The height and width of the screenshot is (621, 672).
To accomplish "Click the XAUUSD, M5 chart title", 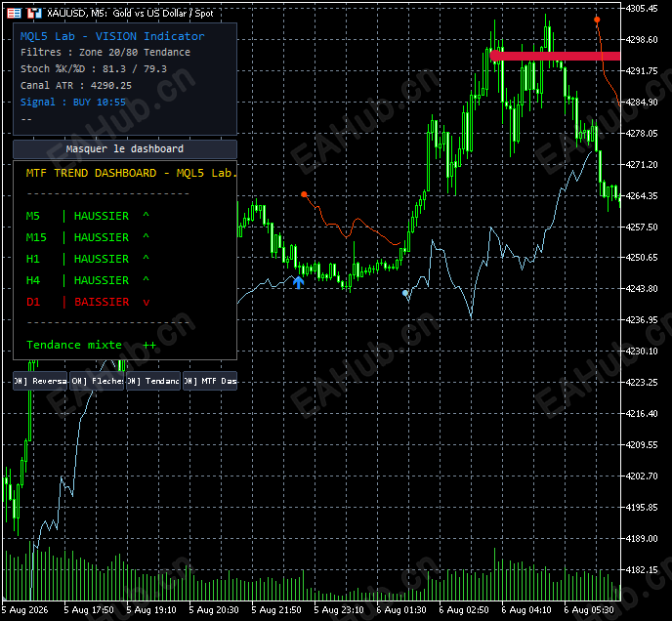I will [130, 14].
